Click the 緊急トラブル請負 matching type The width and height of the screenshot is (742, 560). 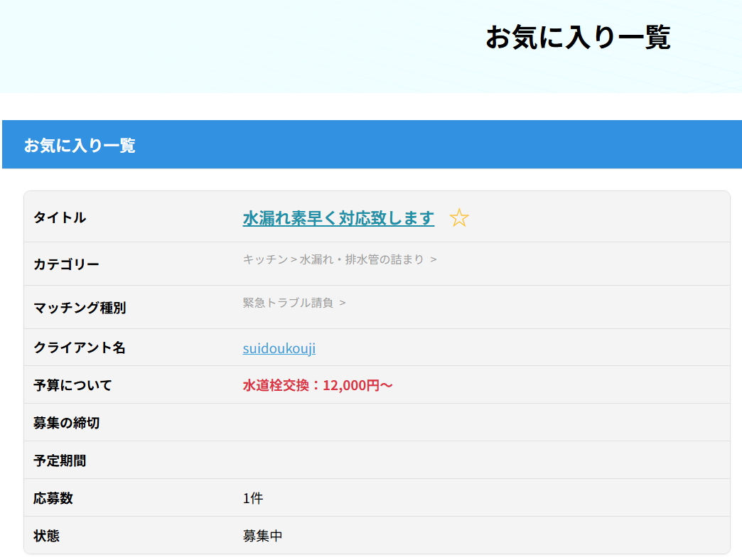click(288, 303)
